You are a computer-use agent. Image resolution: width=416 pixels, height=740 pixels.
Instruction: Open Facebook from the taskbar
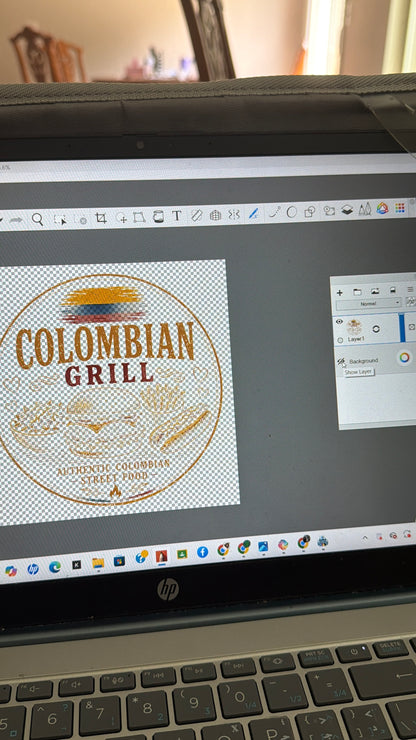(x=203, y=552)
